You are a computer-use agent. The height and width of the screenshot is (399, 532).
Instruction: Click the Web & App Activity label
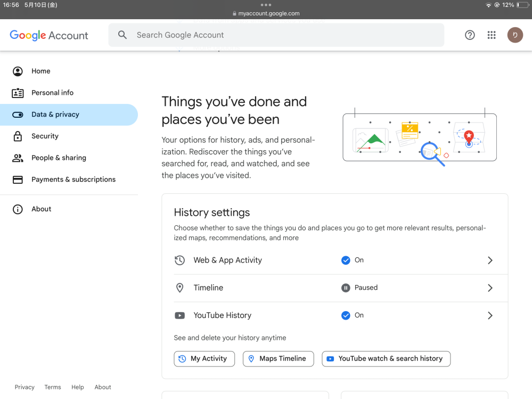coord(228,260)
